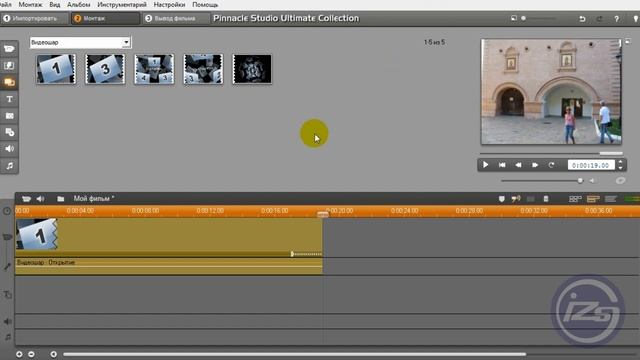Screen dimensions: 640x360
Task: Increase timecode with the up spinner arrow
Action: click(620, 162)
